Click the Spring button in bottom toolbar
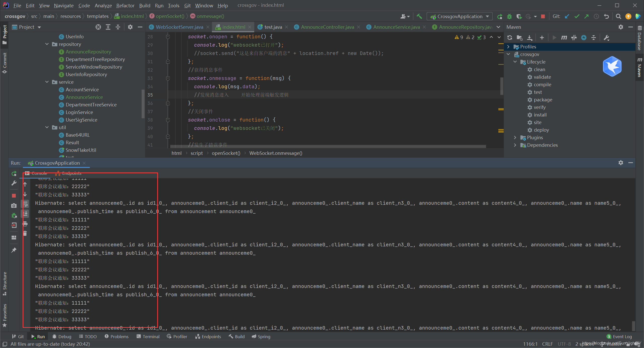The image size is (644, 348). pyautogui.click(x=262, y=336)
